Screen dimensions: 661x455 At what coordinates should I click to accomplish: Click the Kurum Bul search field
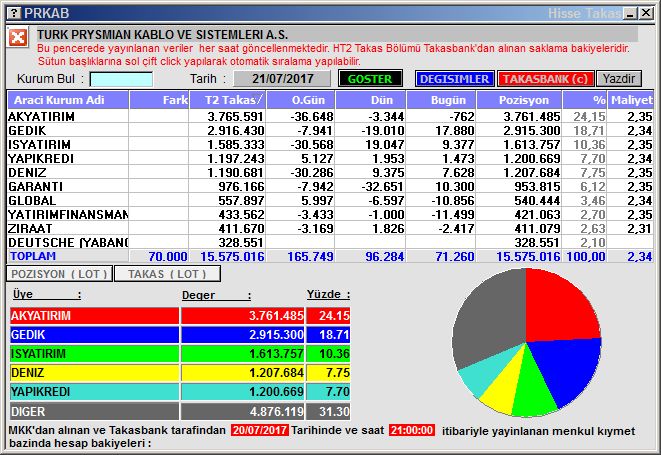click(121, 79)
